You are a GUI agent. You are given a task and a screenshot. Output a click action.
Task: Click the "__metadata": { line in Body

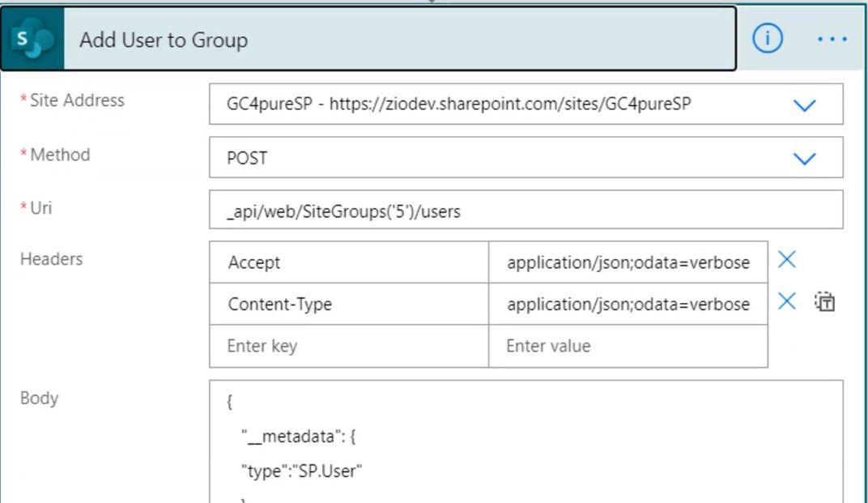point(298,437)
